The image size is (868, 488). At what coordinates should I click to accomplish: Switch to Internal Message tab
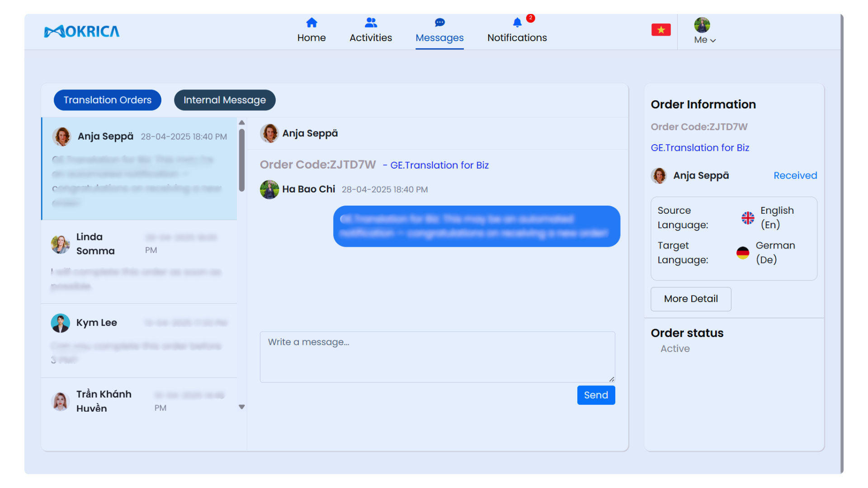[225, 100]
